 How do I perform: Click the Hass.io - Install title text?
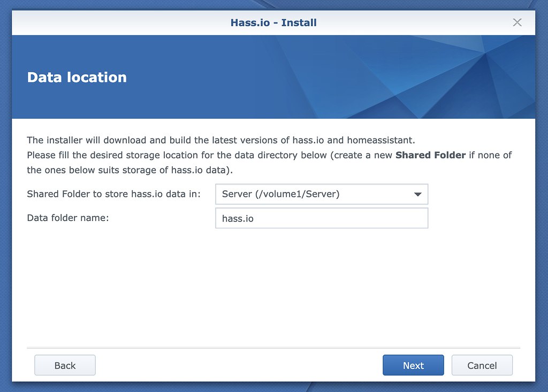(273, 22)
